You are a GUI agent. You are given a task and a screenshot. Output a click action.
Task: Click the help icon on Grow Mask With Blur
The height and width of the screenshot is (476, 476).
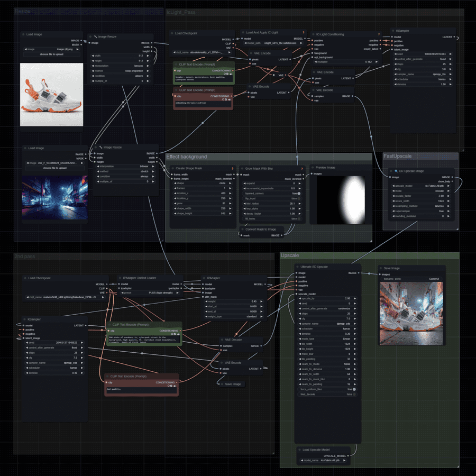coord(302,169)
